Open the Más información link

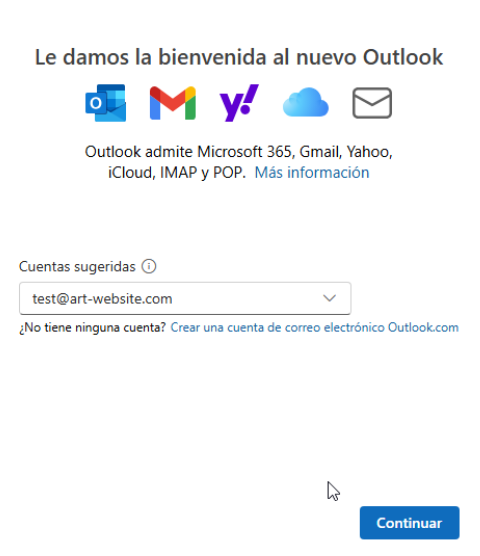[312, 173]
